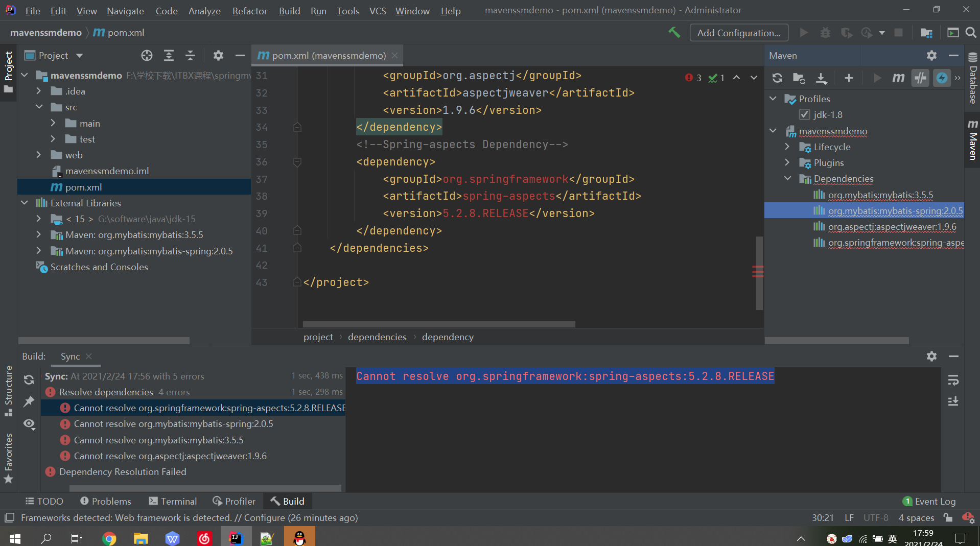Open Project panel settings gear
This screenshot has height=546, width=980.
(x=218, y=55)
